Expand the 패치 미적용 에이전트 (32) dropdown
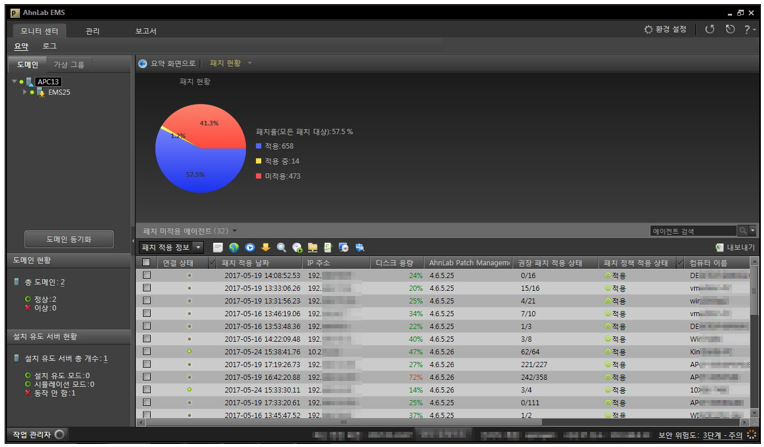Viewport: 764px width, 447px height. 235,231
